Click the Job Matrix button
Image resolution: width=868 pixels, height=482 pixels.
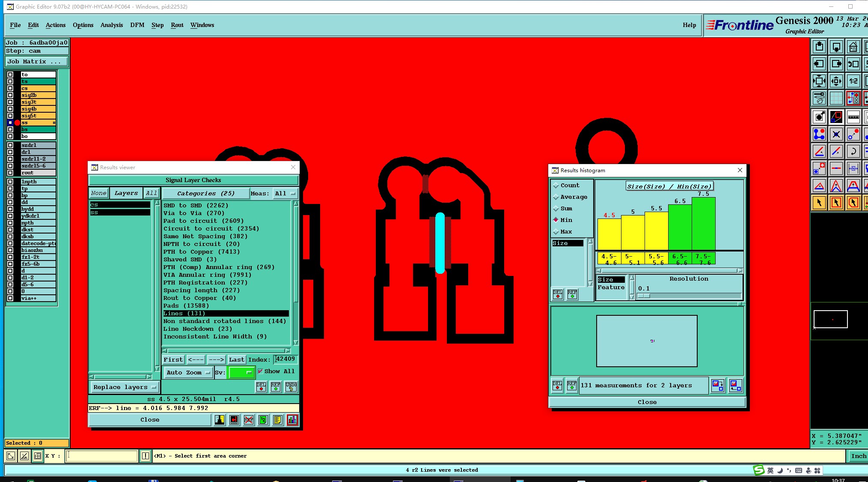pos(36,62)
